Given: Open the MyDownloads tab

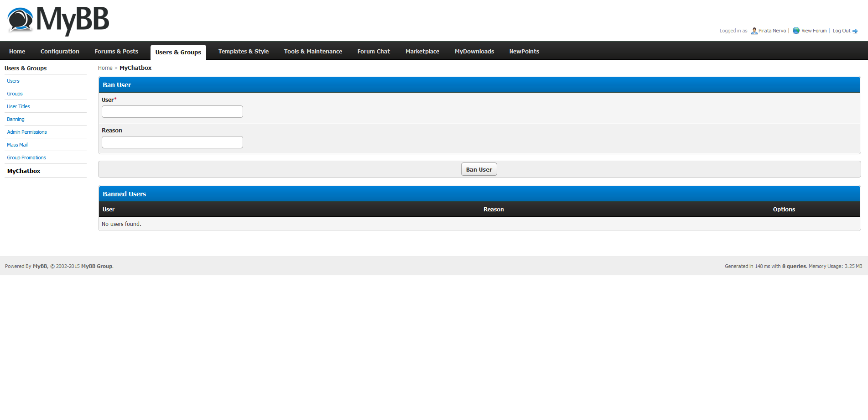Looking at the screenshot, I should [474, 51].
